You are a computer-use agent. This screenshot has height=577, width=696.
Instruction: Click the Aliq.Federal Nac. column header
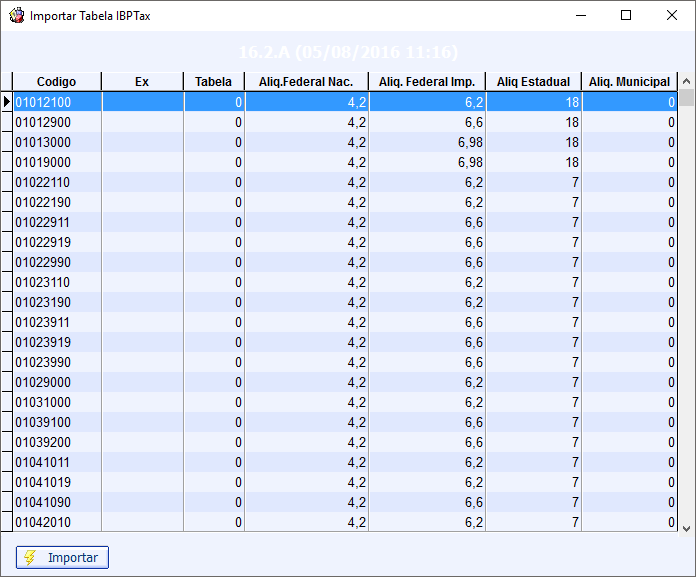306,82
